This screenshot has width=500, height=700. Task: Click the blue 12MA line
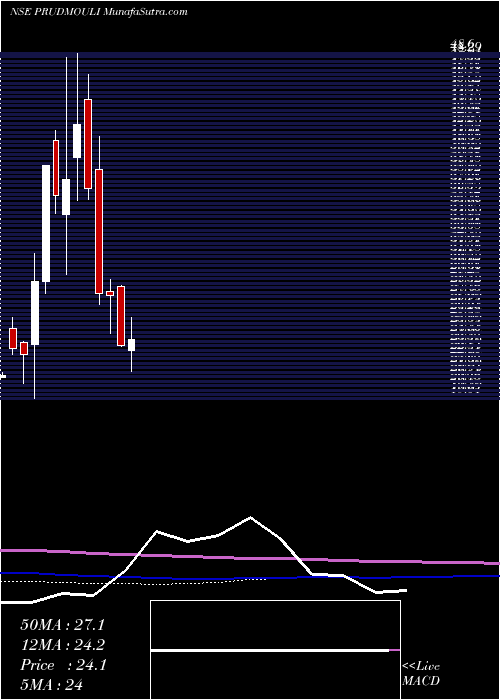pos(250,577)
